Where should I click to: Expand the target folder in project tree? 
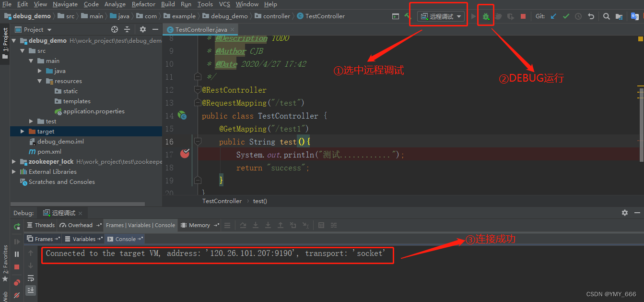23,132
